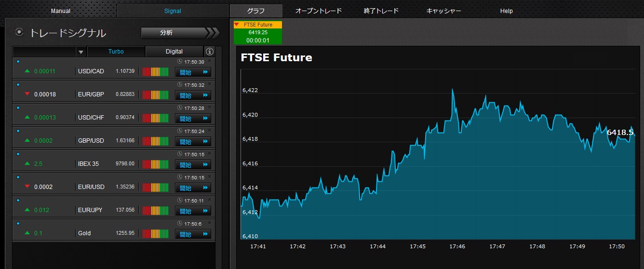Start the Gold trade with 開始

point(193,234)
